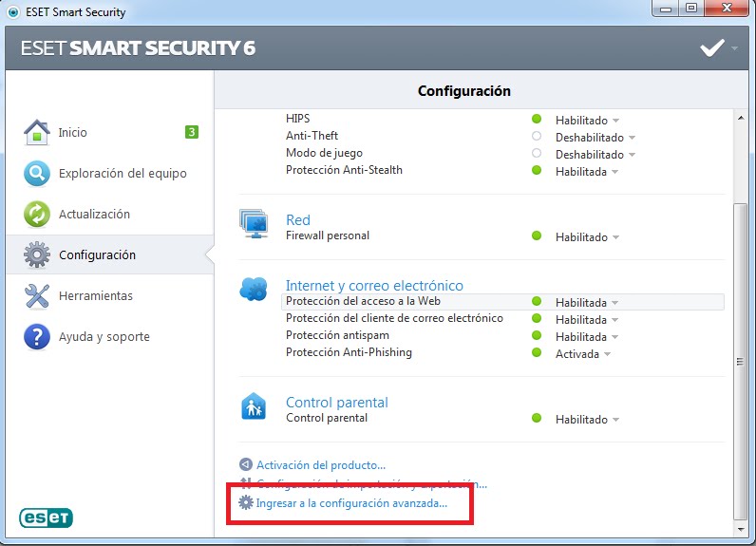Click the Exploración del equipo magnifier icon
The height and width of the screenshot is (546, 756).
point(36,174)
